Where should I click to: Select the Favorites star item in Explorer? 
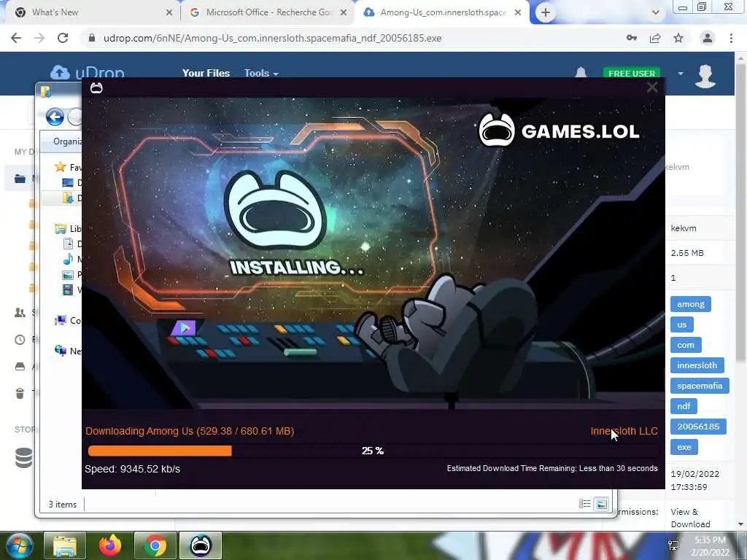[67, 167]
